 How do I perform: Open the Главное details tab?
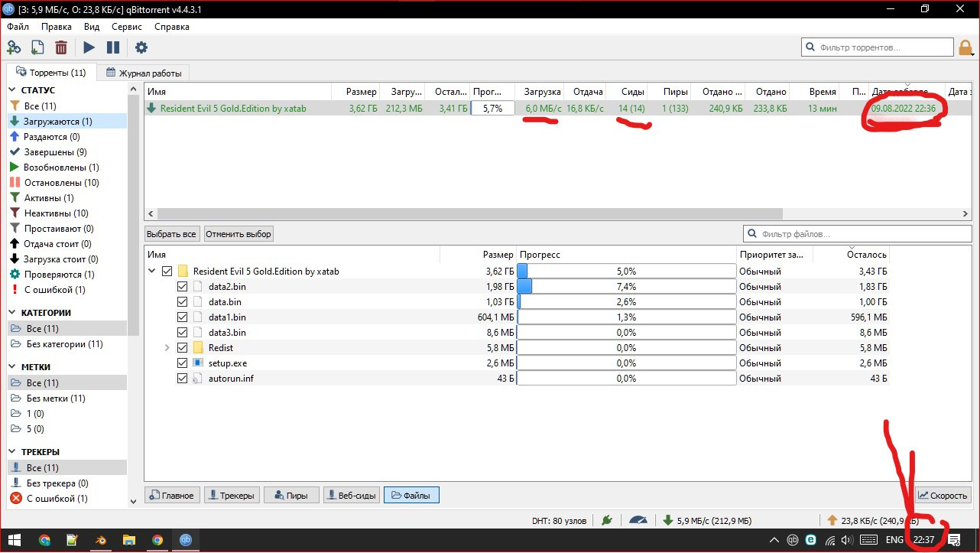point(172,496)
